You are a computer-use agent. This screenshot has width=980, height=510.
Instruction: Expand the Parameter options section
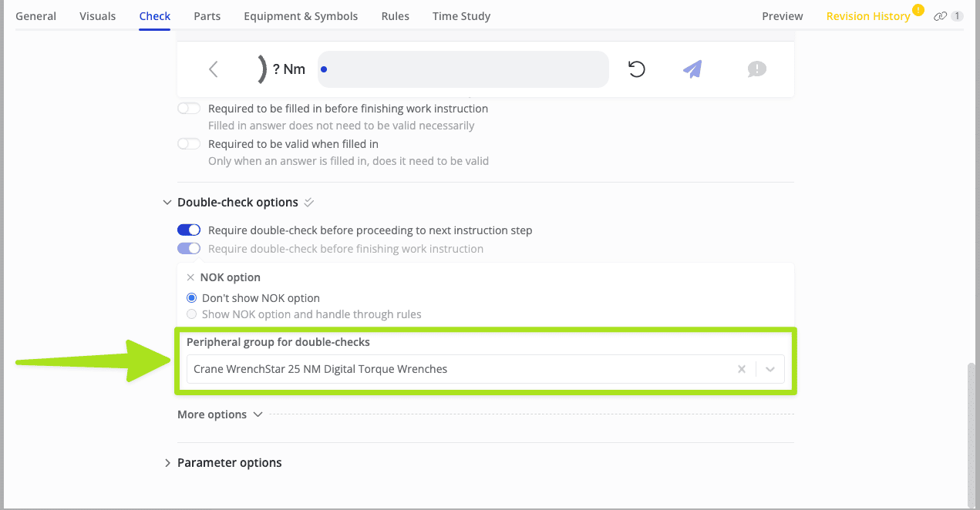coord(167,463)
